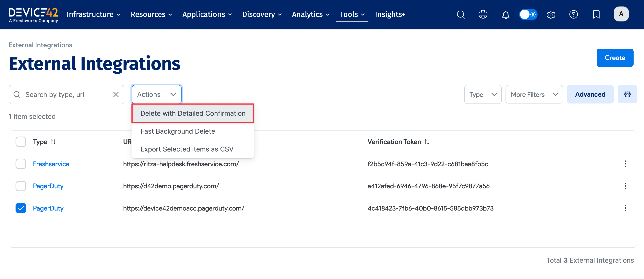Open the notifications bell
Image resolution: width=644 pixels, height=279 pixels.
point(506,15)
